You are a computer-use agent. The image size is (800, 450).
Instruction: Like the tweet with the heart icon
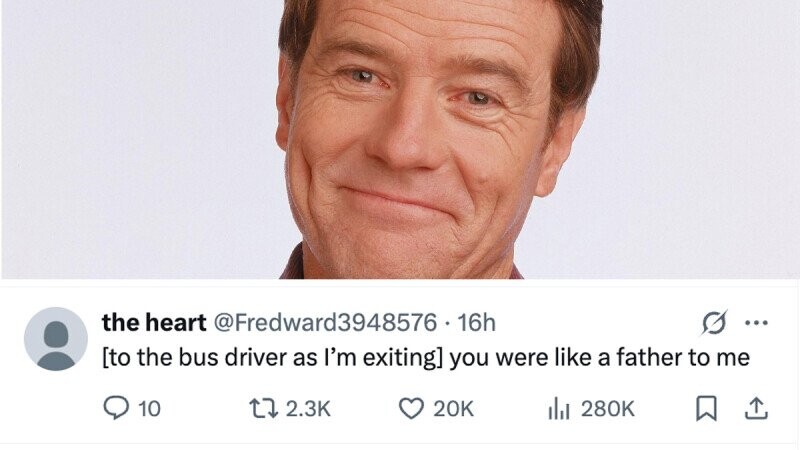pos(411,409)
